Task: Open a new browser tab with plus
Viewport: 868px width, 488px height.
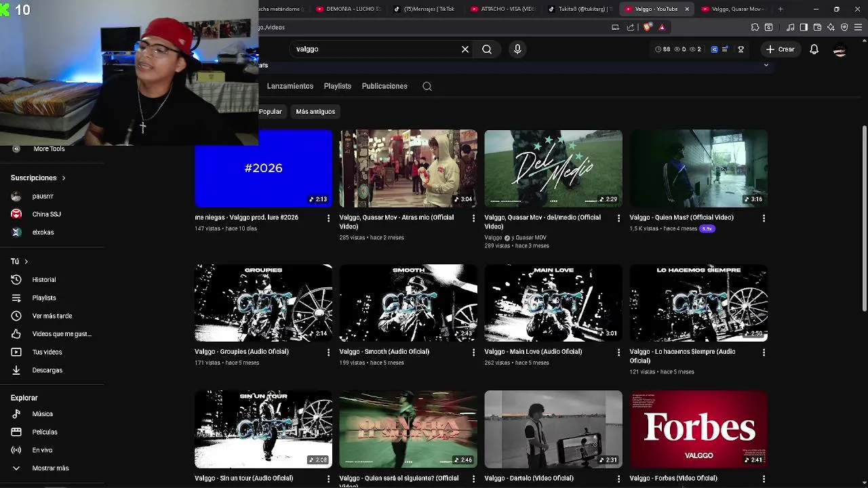Action: pos(781,9)
